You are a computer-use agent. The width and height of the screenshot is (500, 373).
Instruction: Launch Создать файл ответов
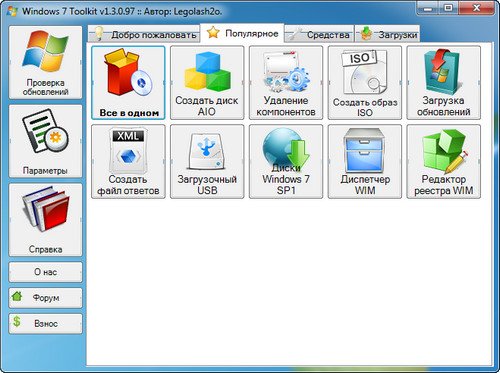[x=128, y=162]
